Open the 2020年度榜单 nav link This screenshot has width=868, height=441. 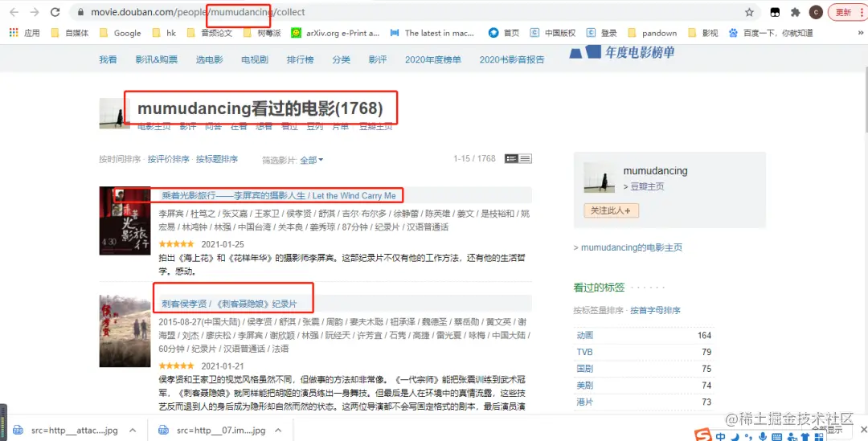pyautogui.click(x=433, y=59)
